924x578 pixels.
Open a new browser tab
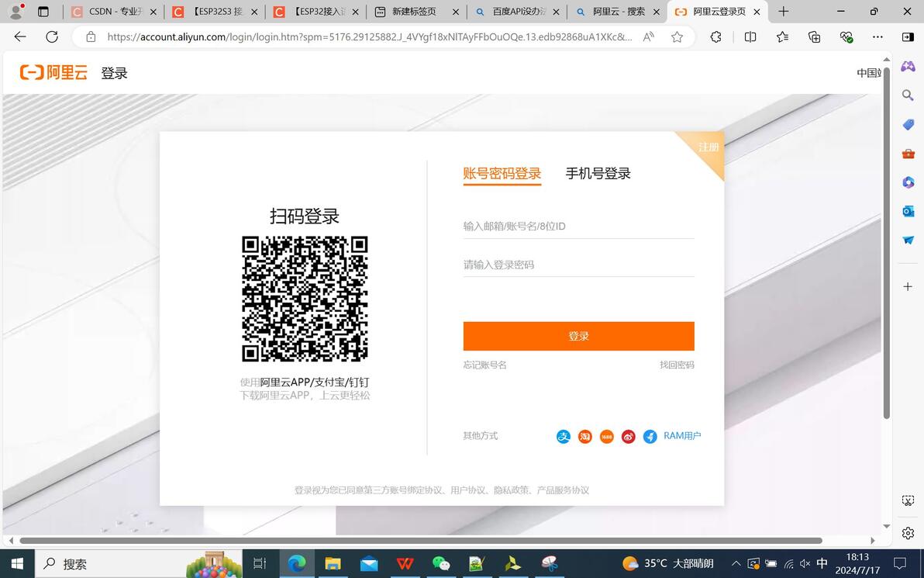(783, 11)
